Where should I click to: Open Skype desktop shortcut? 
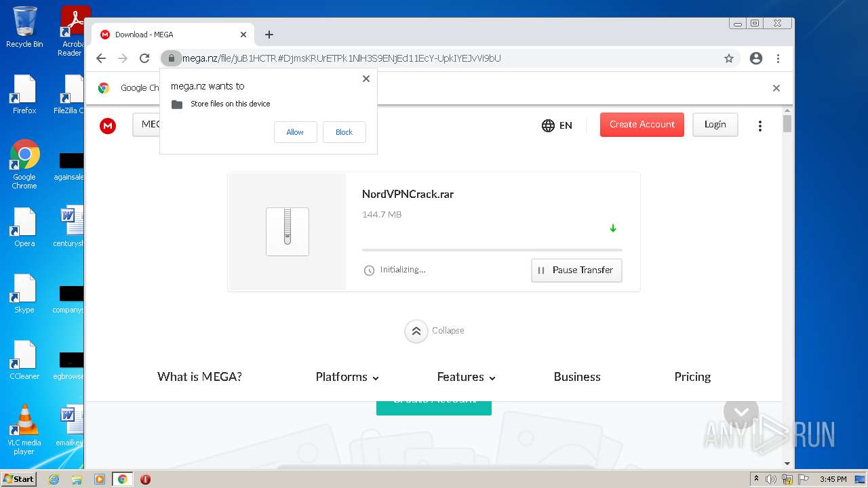tap(24, 293)
